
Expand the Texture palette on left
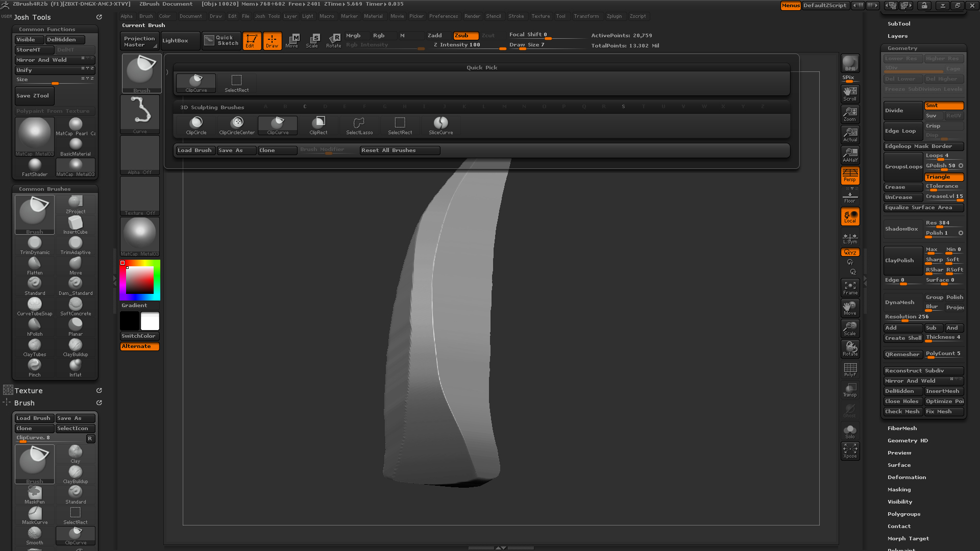click(x=29, y=391)
